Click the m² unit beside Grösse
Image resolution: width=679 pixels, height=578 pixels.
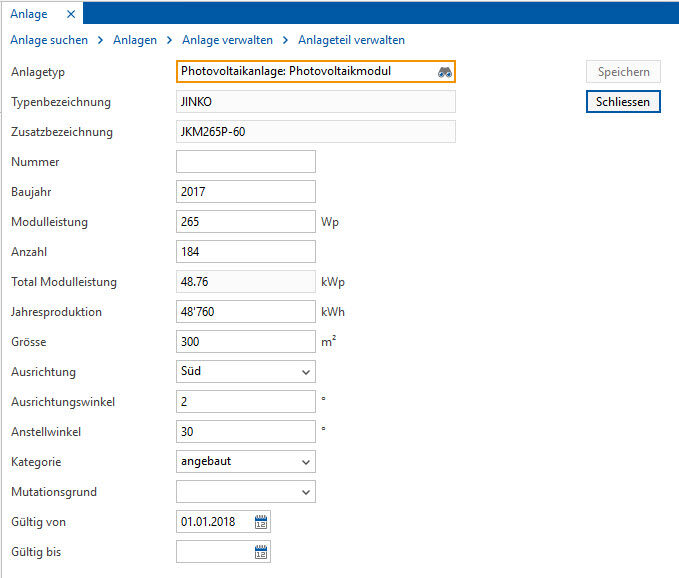pos(328,341)
